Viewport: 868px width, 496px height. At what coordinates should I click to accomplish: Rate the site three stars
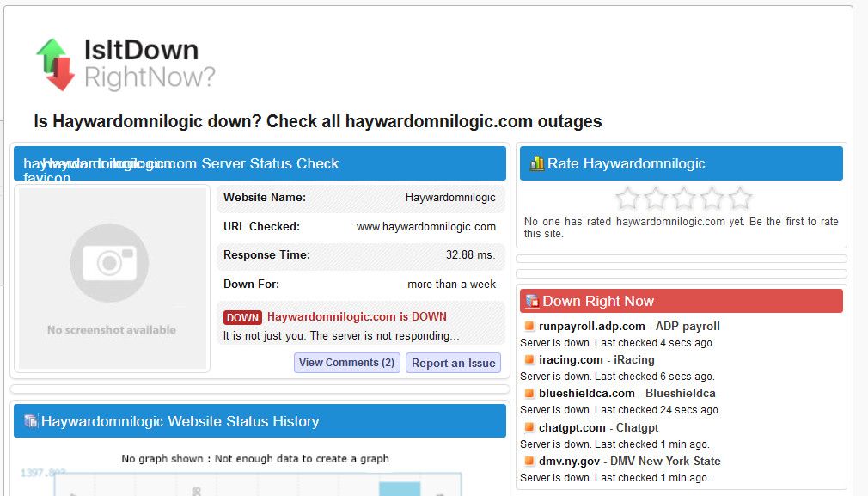(684, 199)
